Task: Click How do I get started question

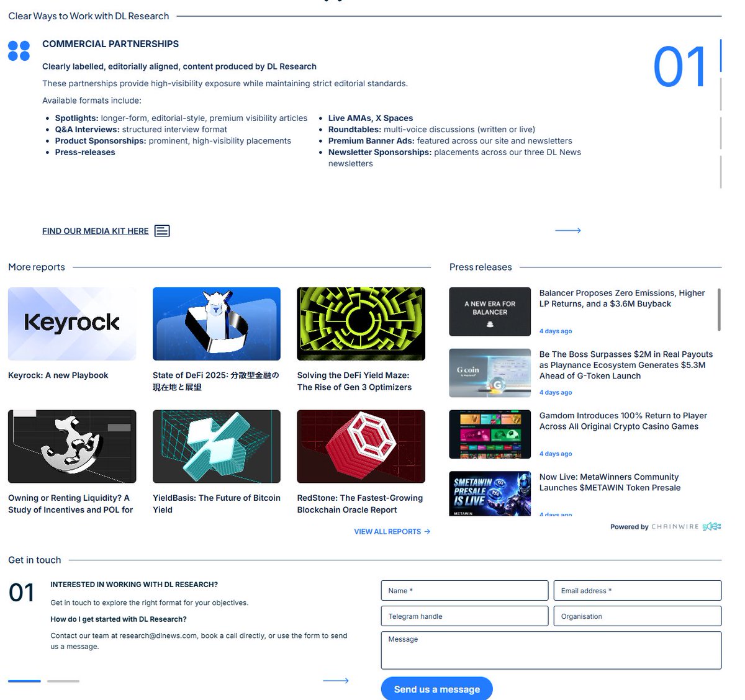Action: click(119, 619)
